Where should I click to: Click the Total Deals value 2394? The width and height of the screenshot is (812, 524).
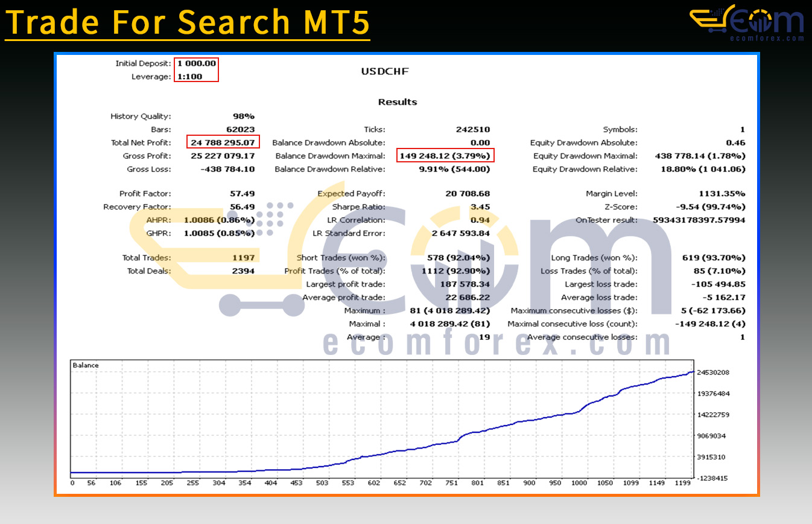tap(243, 271)
